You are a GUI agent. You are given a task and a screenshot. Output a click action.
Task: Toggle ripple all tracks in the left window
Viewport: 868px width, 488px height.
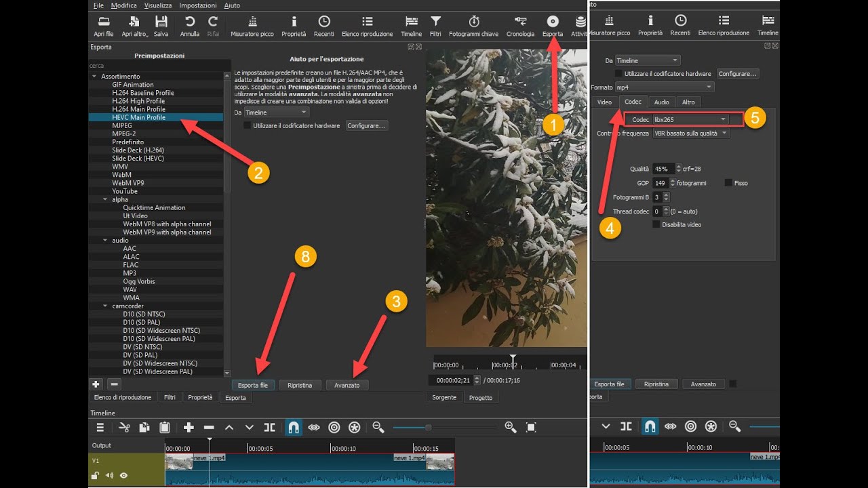(x=354, y=427)
